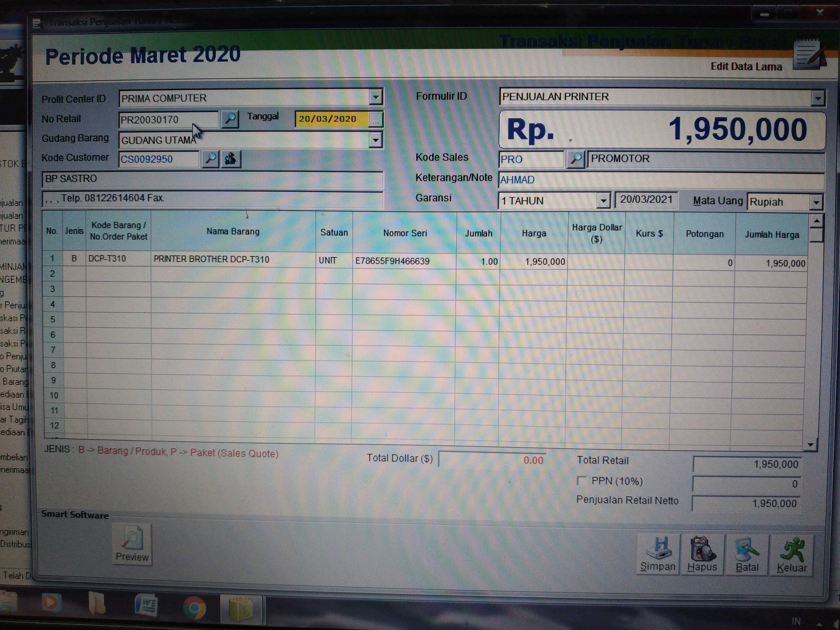Click the table scrollbar down arrow
The width and height of the screenshot is (840, 630).
point(811,444)
